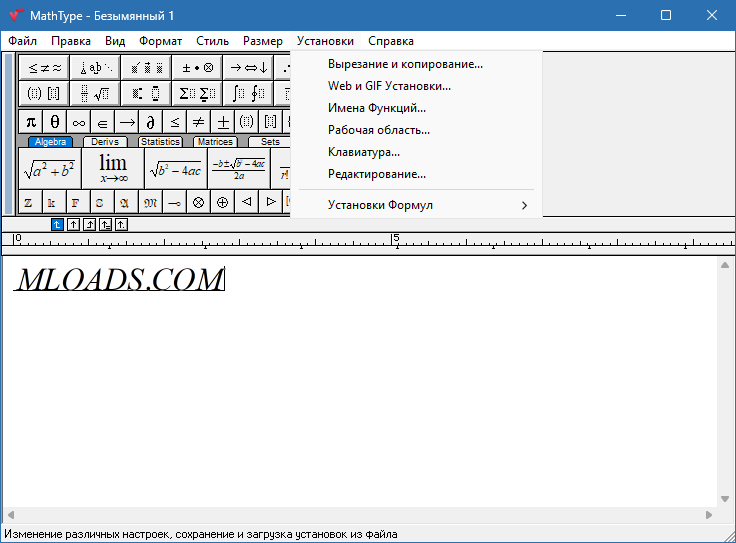Insert the circled plus symbol
The image size is (736, 543).
[222, 202]
